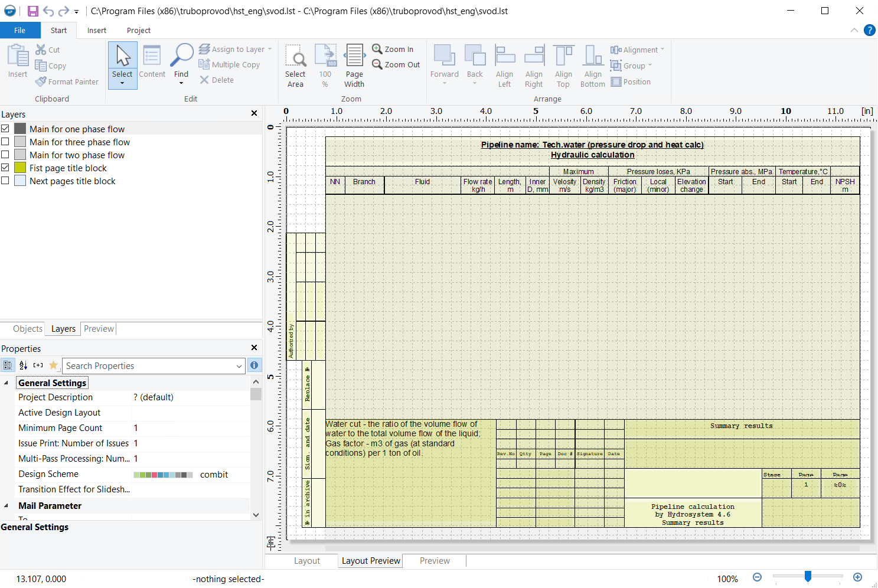This screenshot has width=878, height=588.
Task: Activate the Select Area tool
Action: (x=295, y=55)
